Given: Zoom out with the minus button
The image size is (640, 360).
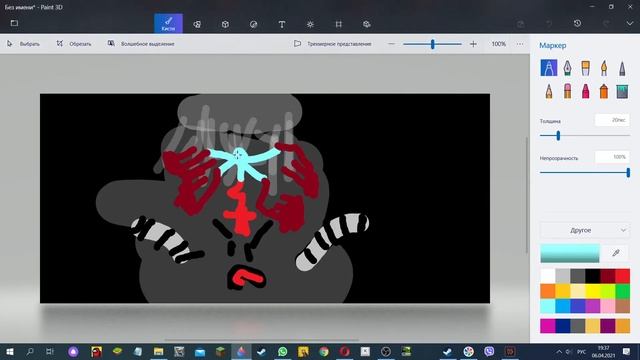Looking at the screenshot, I should tap(391, 44).
